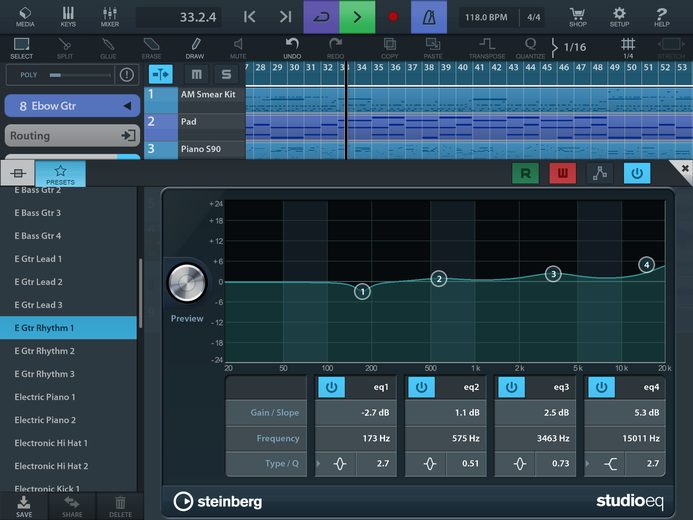Image resolution: width=693 pixels, height=520 pixels.
Task: Open eq3 filter type selector
Action: click(x=520, y=464)
